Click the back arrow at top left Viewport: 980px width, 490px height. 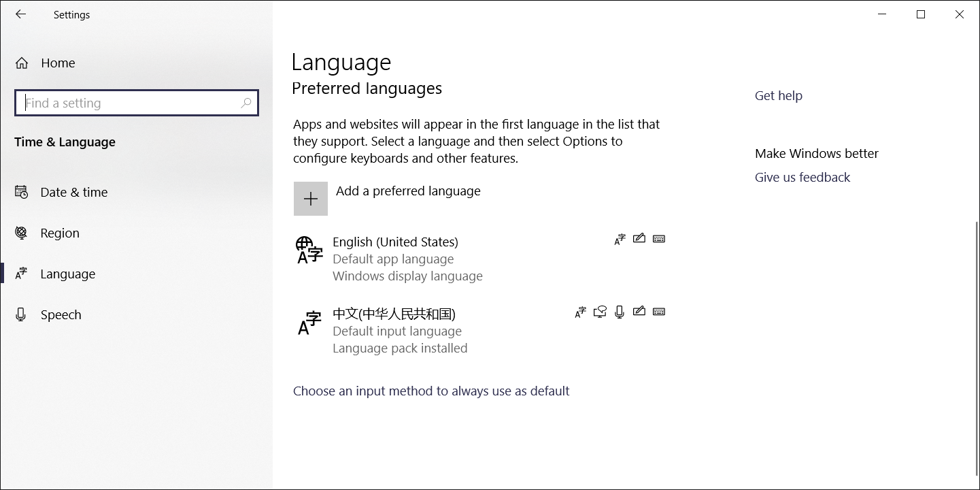coord(20,14)
